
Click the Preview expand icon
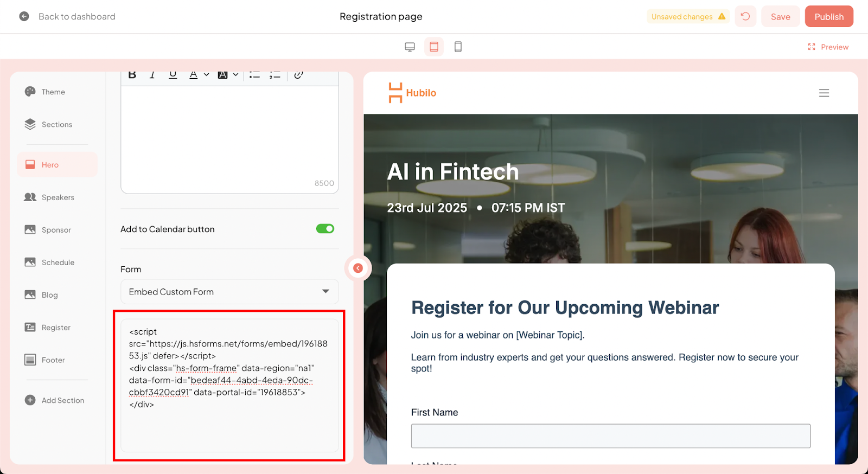812,47
